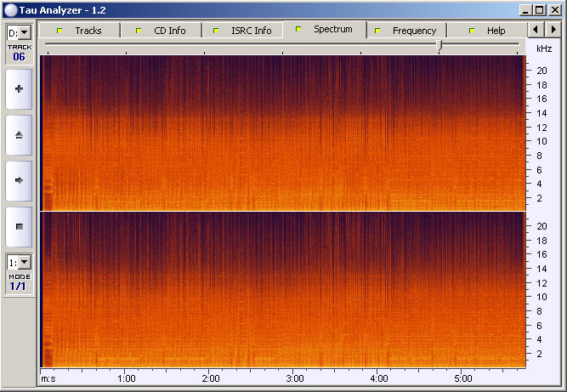Viewport: 567px width, 392px height.
Task: Click the Spectrum tab
Action: (x=326, y=29)
